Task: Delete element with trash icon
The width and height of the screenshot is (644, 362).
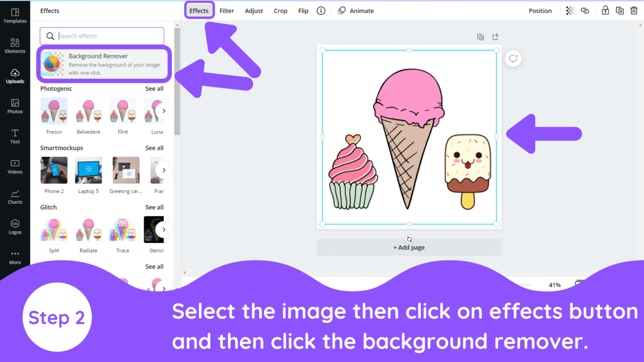Action: coord(634,11)
